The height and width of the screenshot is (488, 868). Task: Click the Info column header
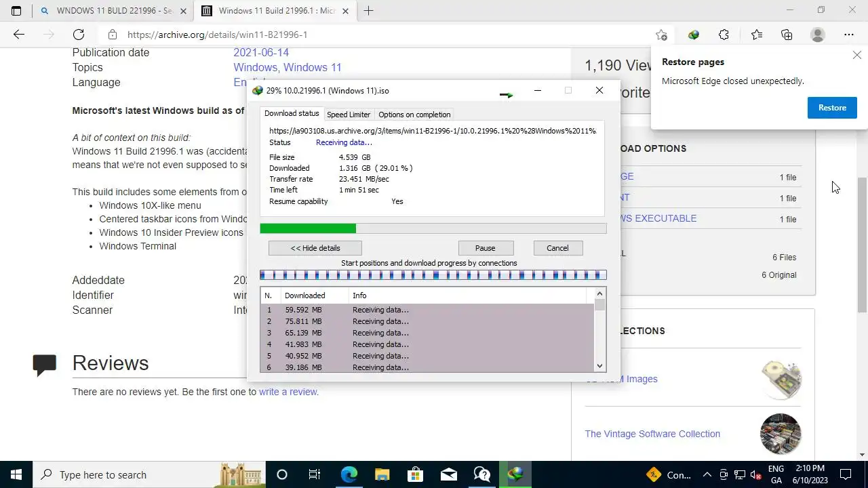[x=468, y=296]
